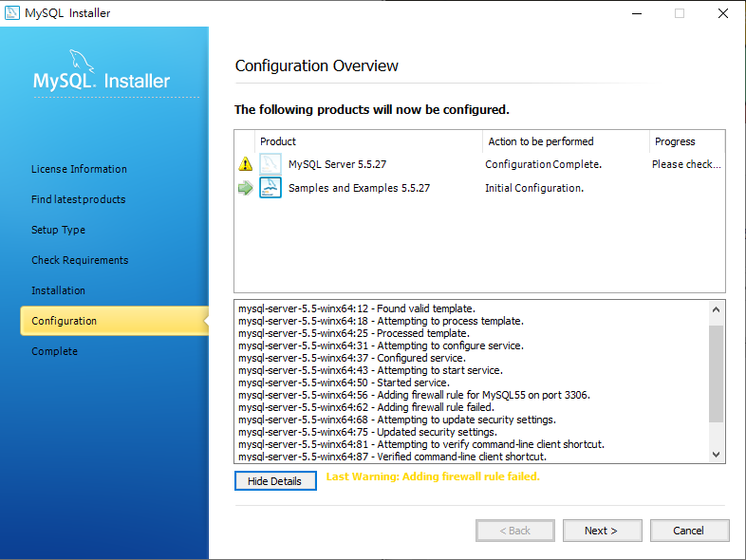The image size is (746, 560).
Task: Minimize the MySQL Installer window
Action: tap(637, 13)
